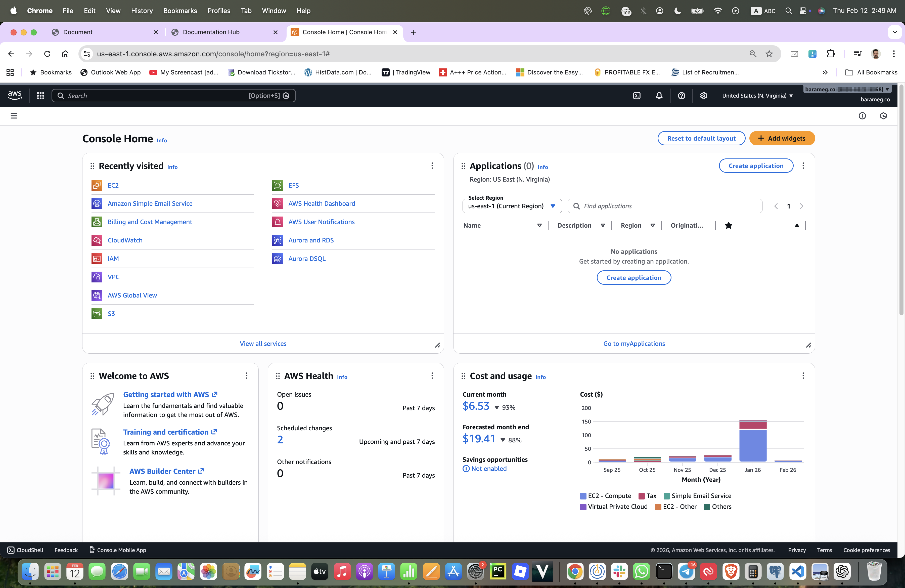Image resolution: width=905 pixels, height=588 pixels.
Task: Expand the left hamburger navigation menu
Action: (14, 116)
